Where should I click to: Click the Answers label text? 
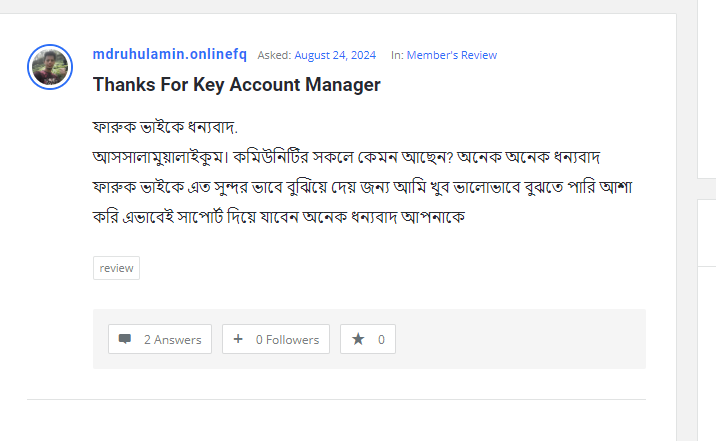pos(178,339)
